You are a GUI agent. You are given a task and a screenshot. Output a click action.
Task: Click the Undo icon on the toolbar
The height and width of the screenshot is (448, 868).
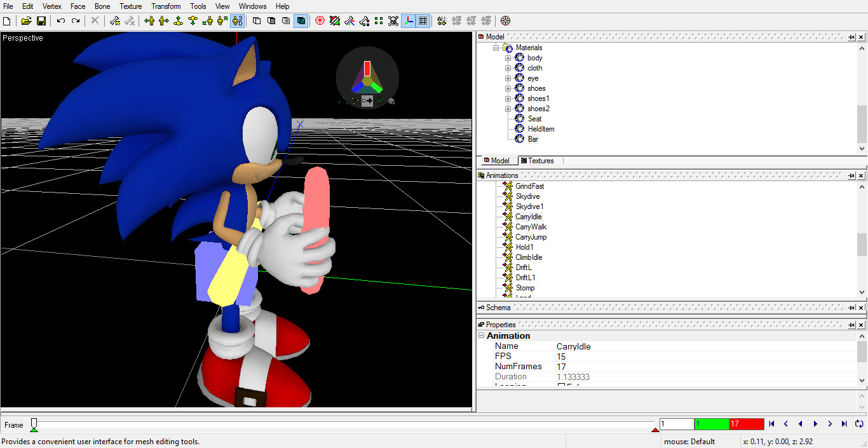[60, 20]
